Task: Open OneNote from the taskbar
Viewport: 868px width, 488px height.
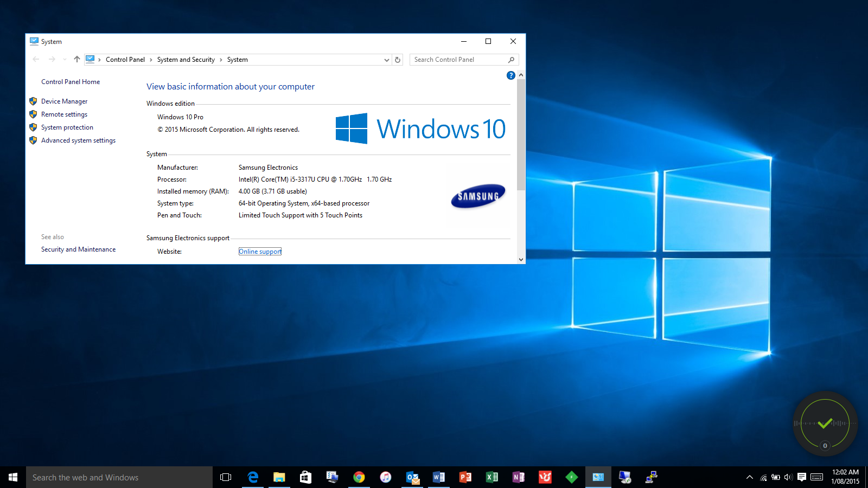Action: 518,477
